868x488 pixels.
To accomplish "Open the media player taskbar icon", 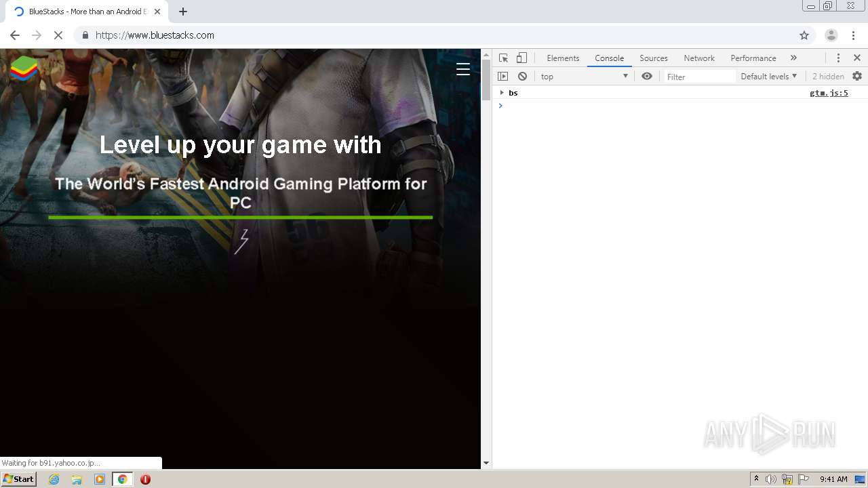I will click(x=100, y=479).
